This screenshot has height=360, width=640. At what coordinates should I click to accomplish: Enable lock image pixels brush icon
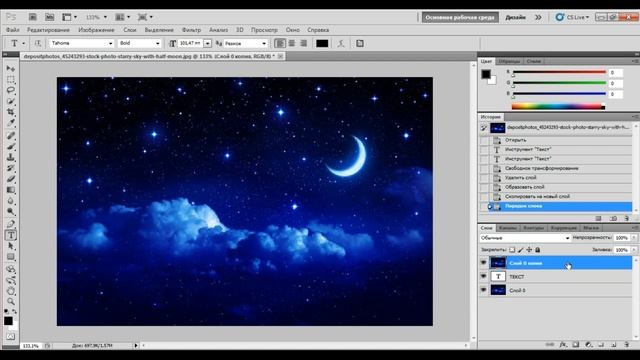(521, 250)
